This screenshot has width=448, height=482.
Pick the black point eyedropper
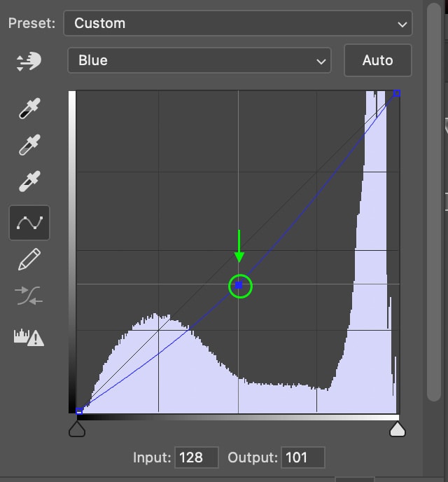tap(29, 108)
